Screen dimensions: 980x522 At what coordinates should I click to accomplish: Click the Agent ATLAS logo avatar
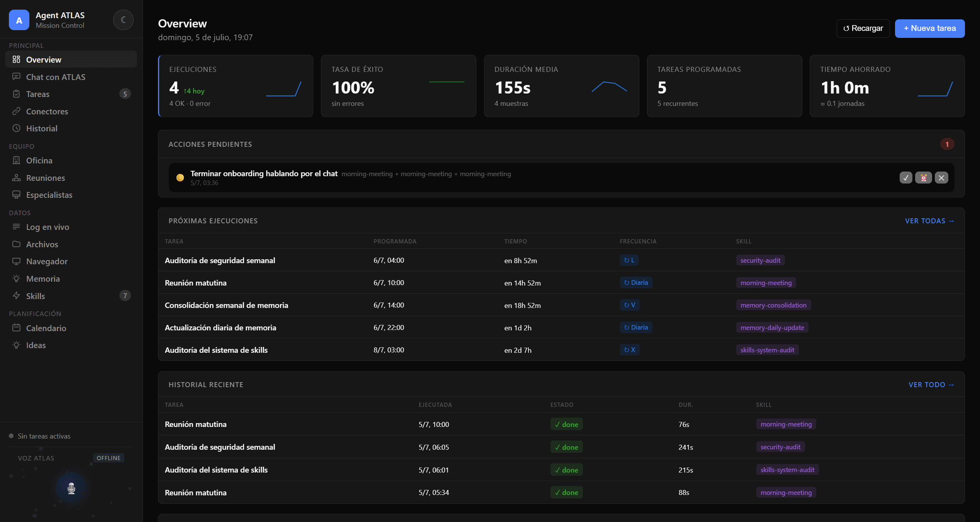click(x=19, y=20)
